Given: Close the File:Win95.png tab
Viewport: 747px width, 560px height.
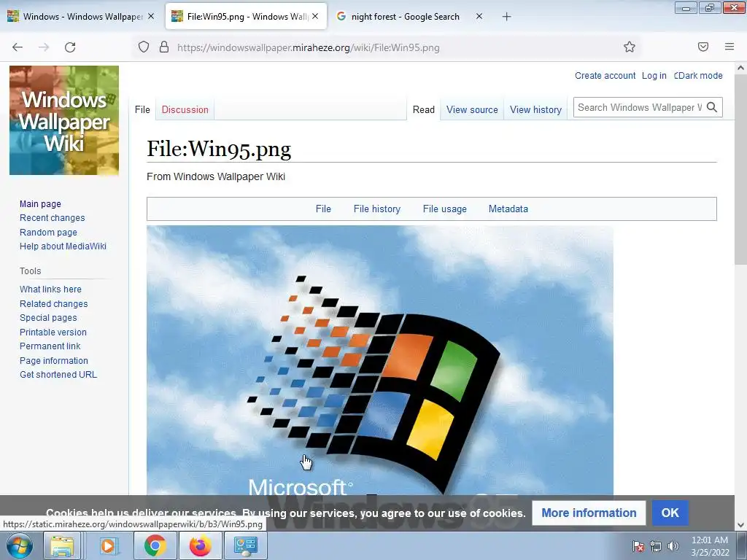Looking at the screenshot, I should pyautogui.click(x=315, y=16).
